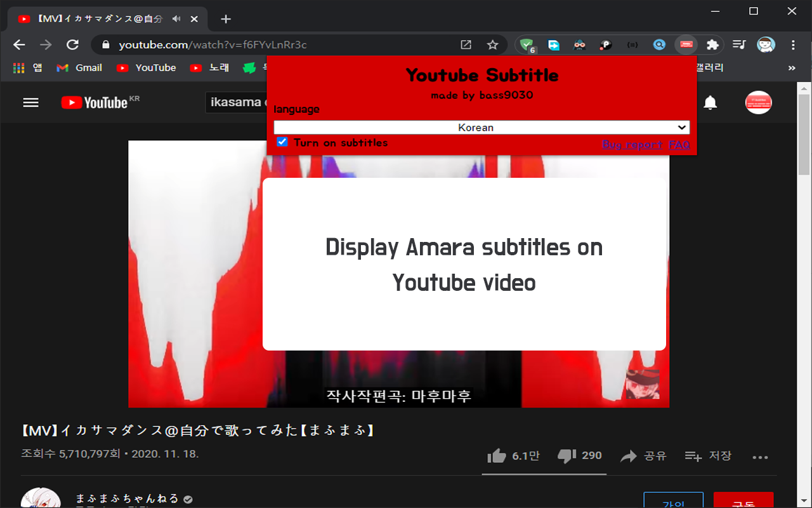The image size is (812, 508).
Task: Open the まふまふちゃんねる channel name
Action: (x=128, y=498)
